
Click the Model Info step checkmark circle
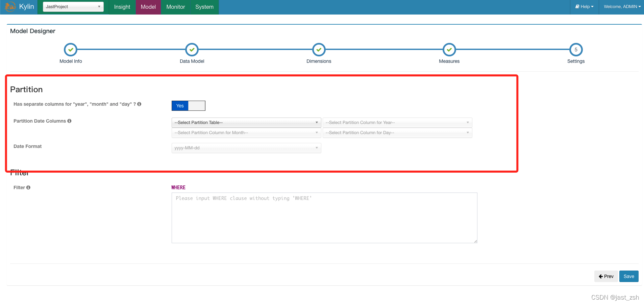71,50
